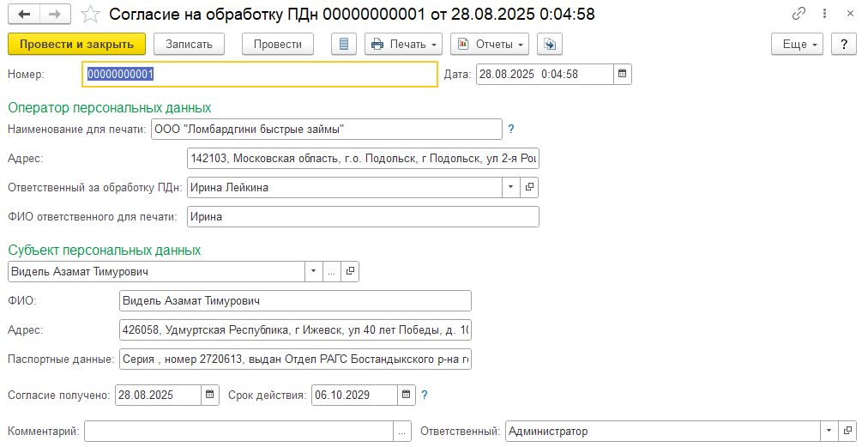This screenshot has width=868, height=447.
Task: Open calendar picker for the Дата field
Action: tap(624, 74)
